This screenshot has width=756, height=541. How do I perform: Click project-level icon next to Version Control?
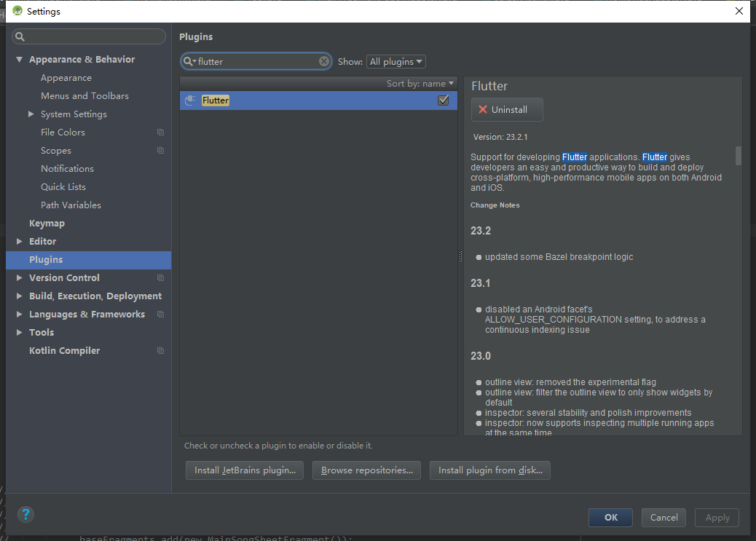160,277
